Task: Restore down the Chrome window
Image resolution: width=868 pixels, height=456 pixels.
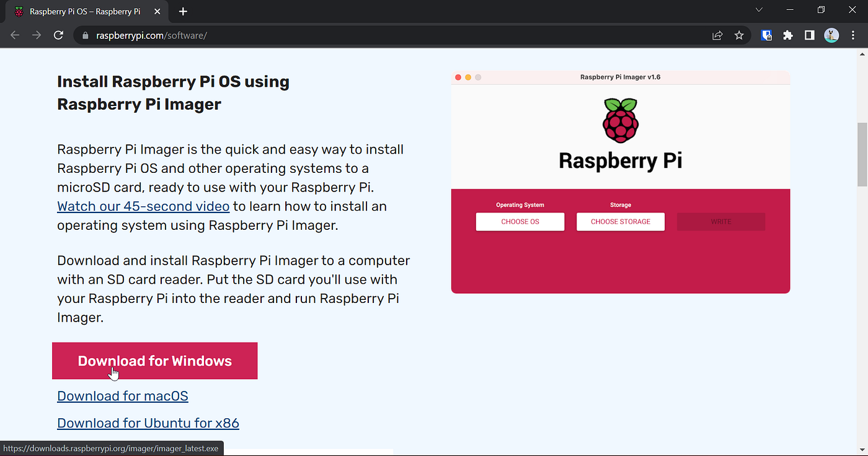Action: 821,10
